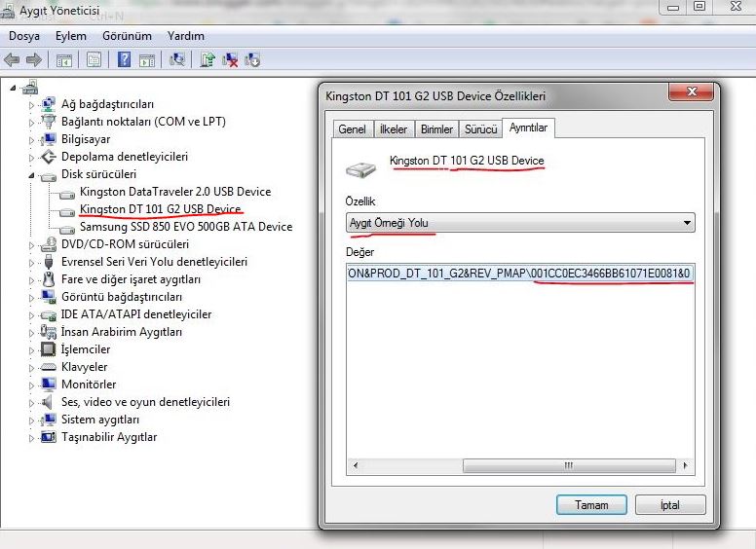Image resolution: width=756 pixels, height=549 pixels.
Task: Select Kingston DT 101 G2 USB Device in tree
Action: (x=160, y=209)
